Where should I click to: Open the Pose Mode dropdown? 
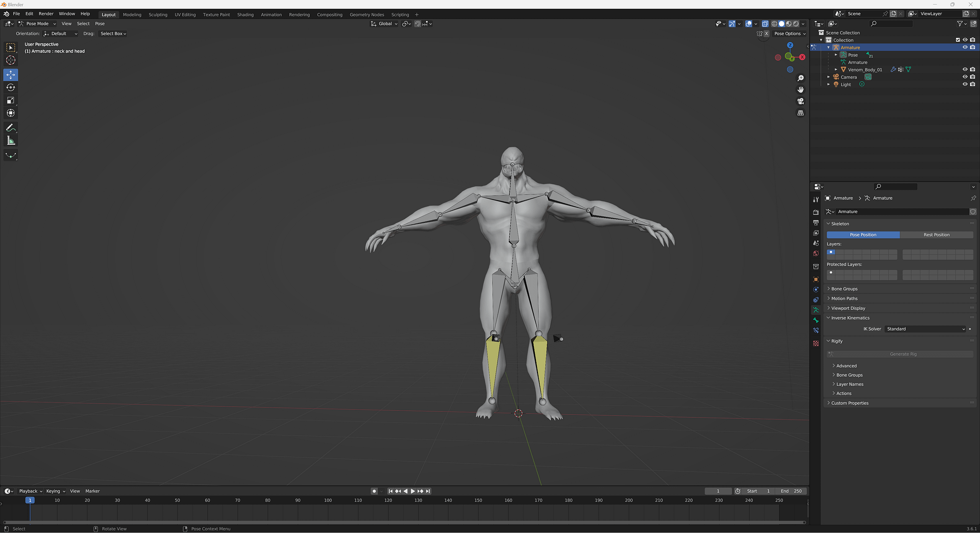[37, 23]
